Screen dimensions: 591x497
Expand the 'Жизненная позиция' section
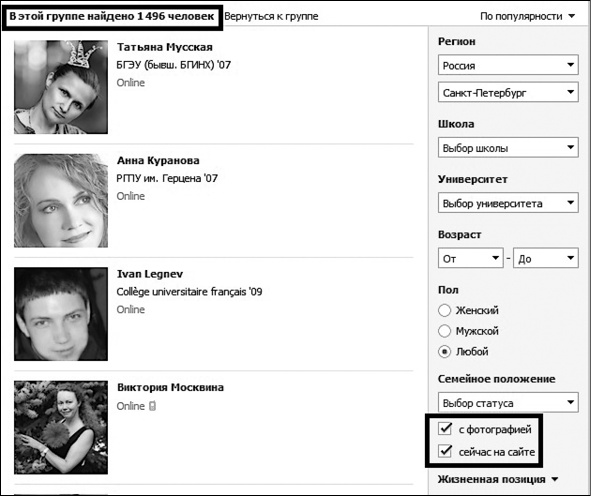[x=498, y=479]
